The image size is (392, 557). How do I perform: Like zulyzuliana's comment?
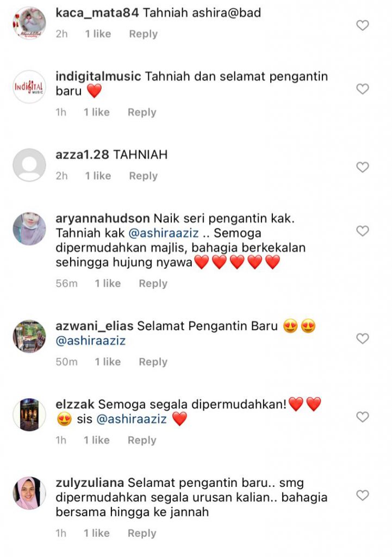click(363, 495)
